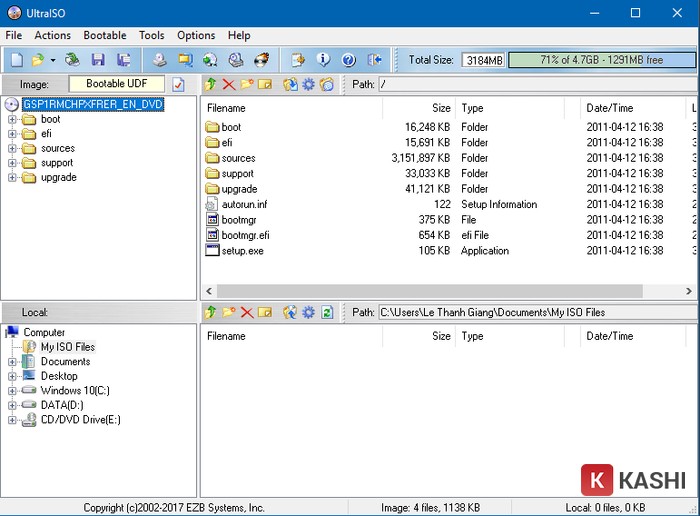Open the blue question-mark Help icon

pos(349,60)
